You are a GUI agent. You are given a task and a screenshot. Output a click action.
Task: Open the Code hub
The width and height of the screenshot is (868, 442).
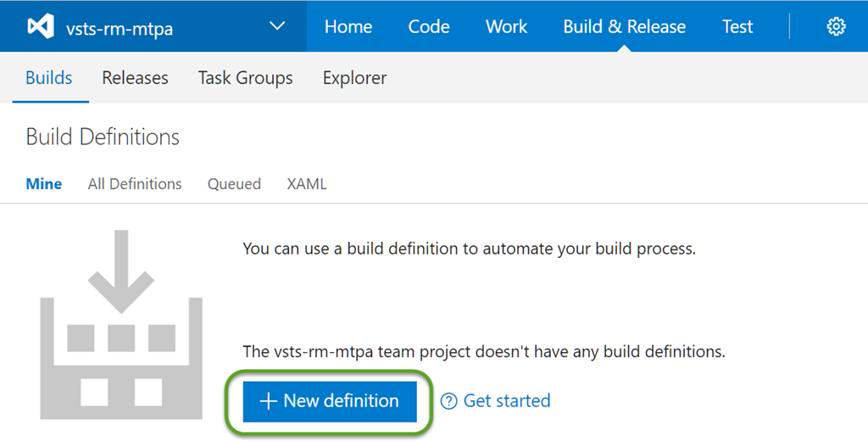429,27
